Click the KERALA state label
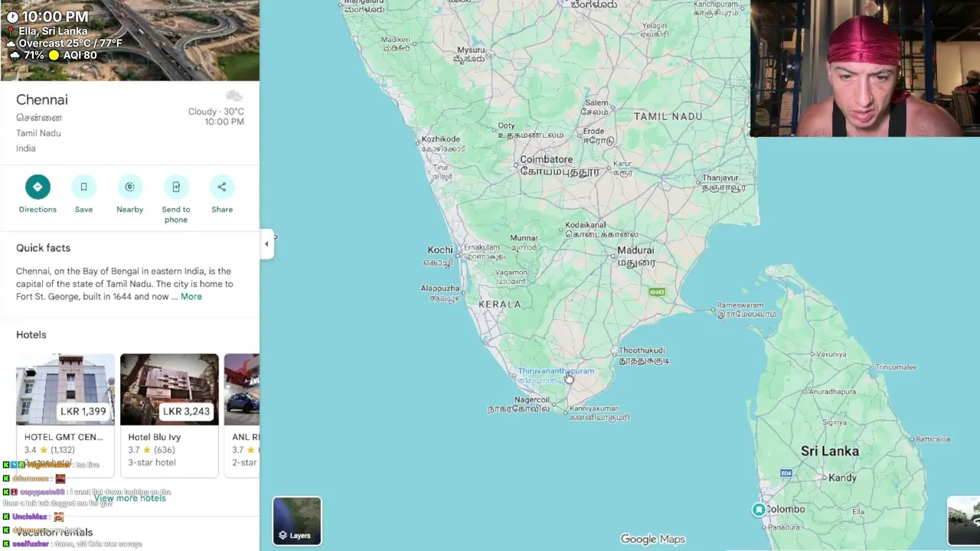Screen dimensions: 980x551 (499, 305)
